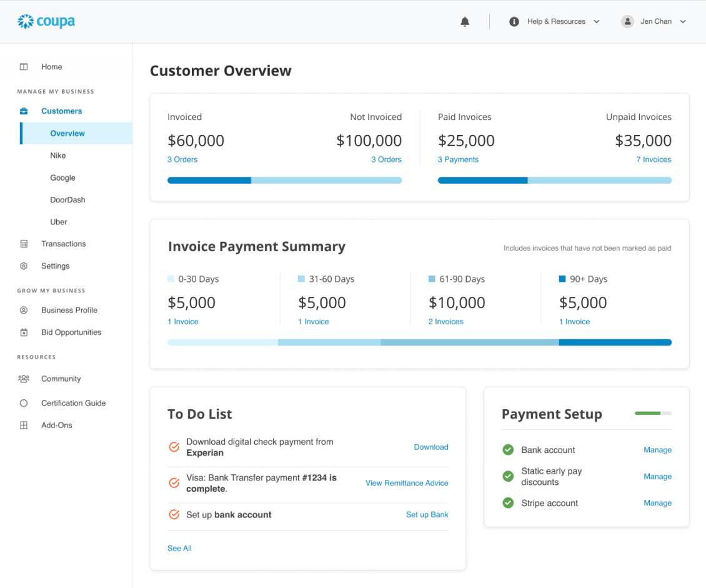706x588 pixels.
Task: Click the Transactions calculator icon
Action: pyautogui.click(x=24, y=244)
